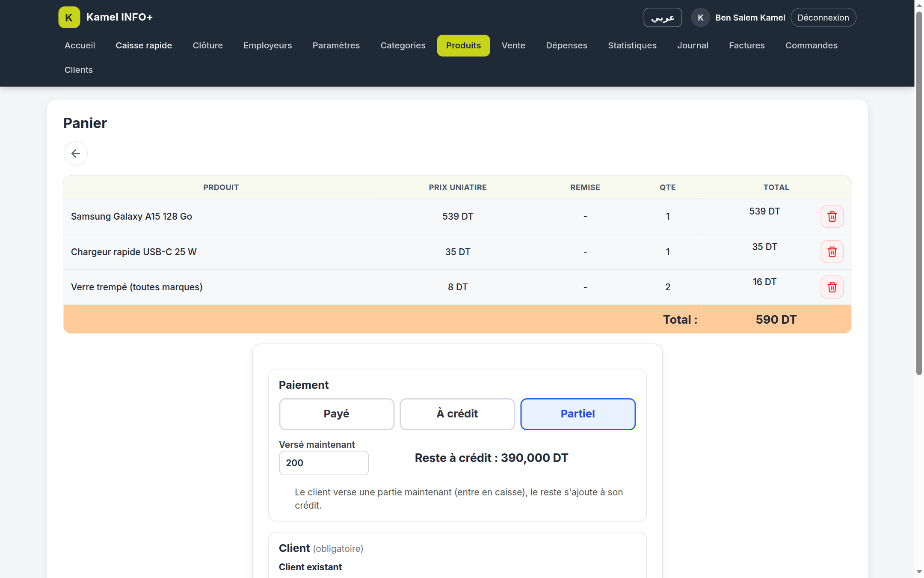Log out with the Déconnexion button
The image size is (924, 578).
click(823, 18)
